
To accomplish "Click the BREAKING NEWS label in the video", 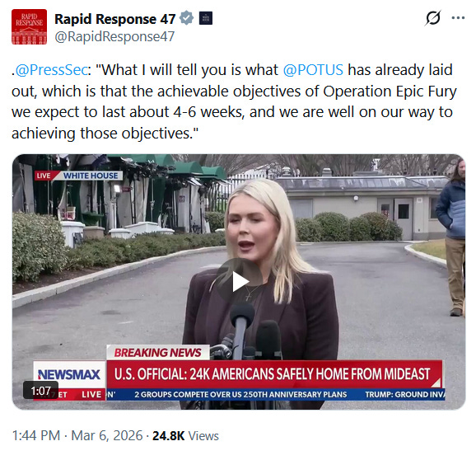I will coord(158,353).
